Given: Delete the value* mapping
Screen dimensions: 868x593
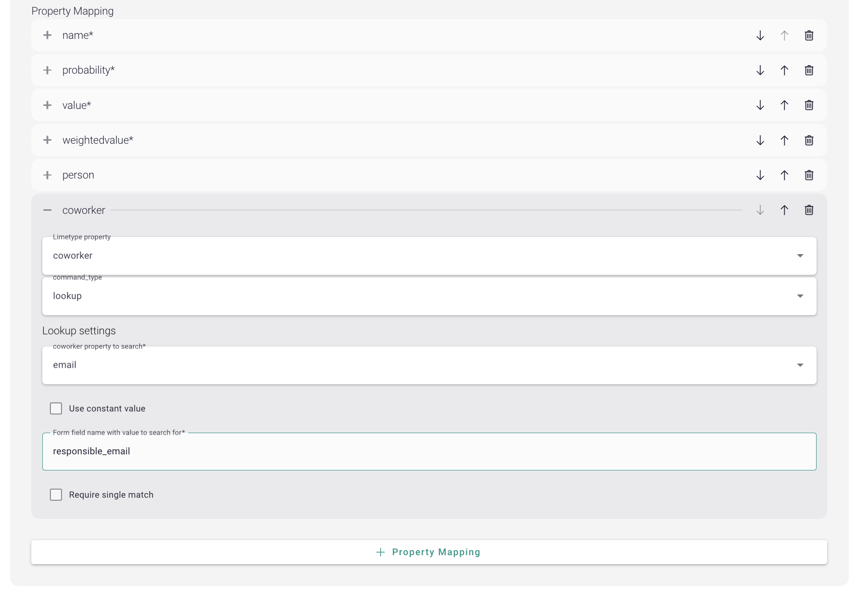Looking at the screenshot, I should (809, 105).
